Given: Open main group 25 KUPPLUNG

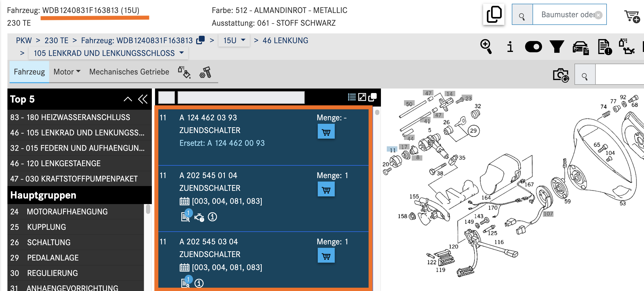Looking at the screenshot, I should pyautogui.click(x=76, y=227).
